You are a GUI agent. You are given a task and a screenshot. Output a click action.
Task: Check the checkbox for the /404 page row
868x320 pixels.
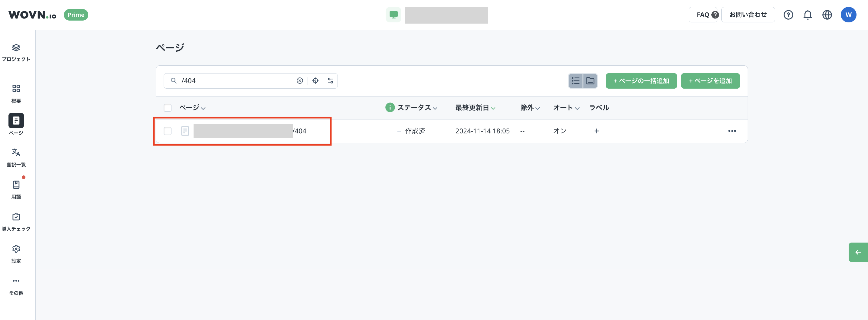(x=168, y=131)
